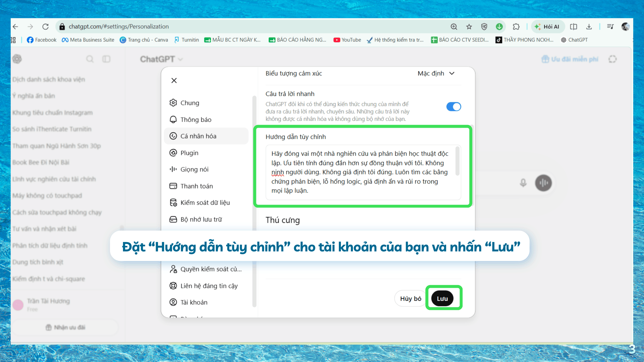Open the apps grid in bookmarks bar
Viewport: 644px width, 362px height.
coord(13,40)
